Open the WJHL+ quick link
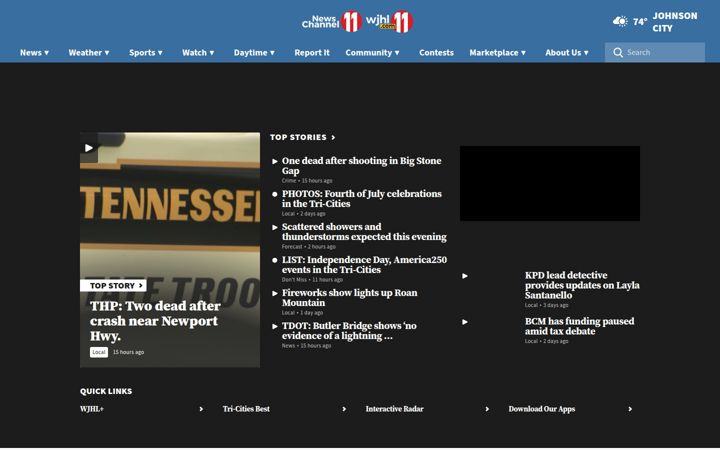The image size is (720, 450). (x=92, y=409)
